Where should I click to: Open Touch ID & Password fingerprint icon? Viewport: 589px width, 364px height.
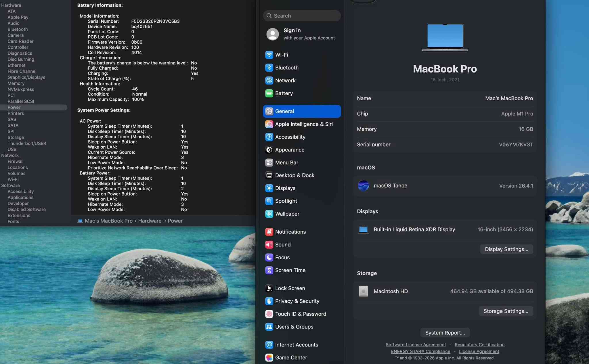coord(269,314)
